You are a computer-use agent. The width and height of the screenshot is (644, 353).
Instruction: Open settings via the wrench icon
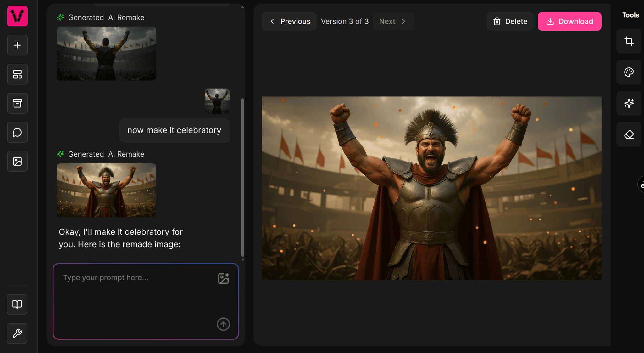tap(17, 333)
